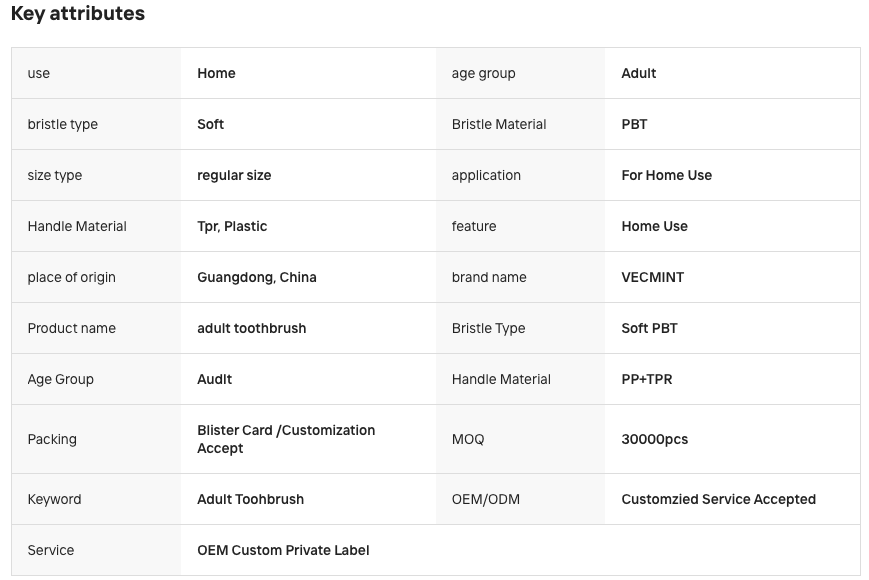Click the Adult age group value
This screenshot has height=580, width=869.
(x=638, y=73)
